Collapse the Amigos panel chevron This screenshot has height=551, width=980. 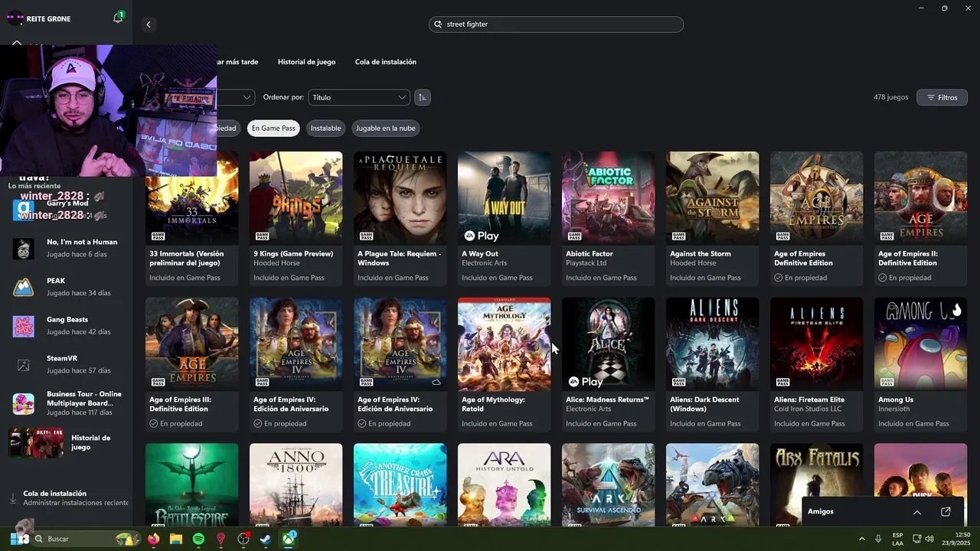click(916, 512)
